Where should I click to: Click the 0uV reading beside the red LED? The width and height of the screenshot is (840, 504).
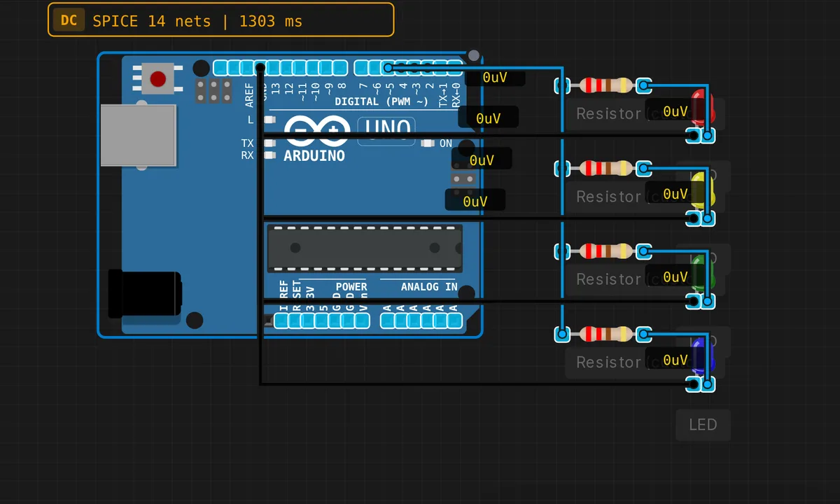pyautogui.click(x=675, y=111)
